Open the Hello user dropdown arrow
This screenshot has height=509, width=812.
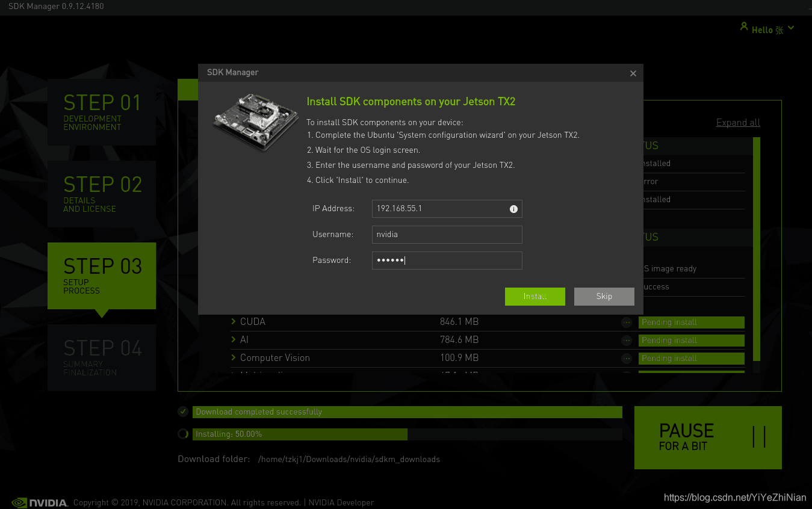tap(790, 28)
